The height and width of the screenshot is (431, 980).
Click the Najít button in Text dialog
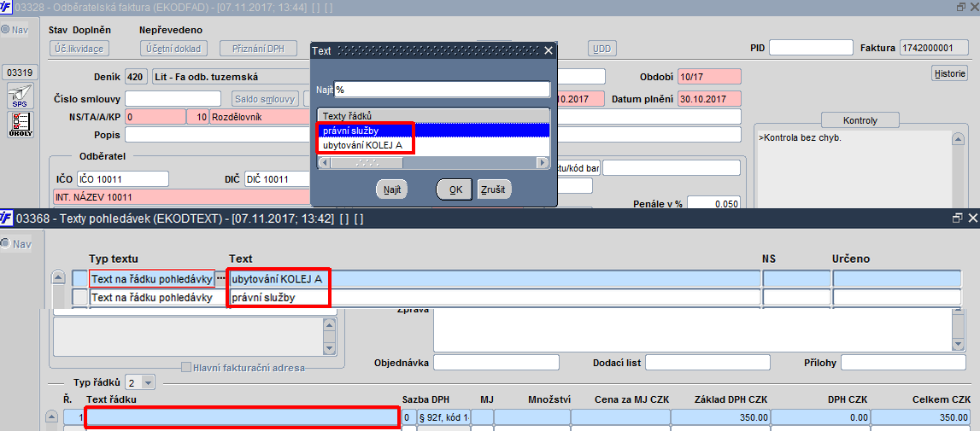[x=392, y=189]
